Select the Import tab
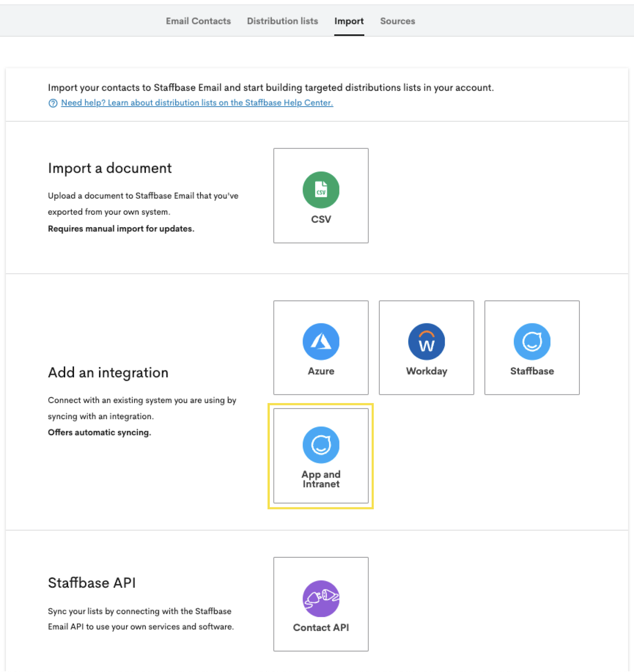Screen dimensions: 634x672 tap(349, 21)
